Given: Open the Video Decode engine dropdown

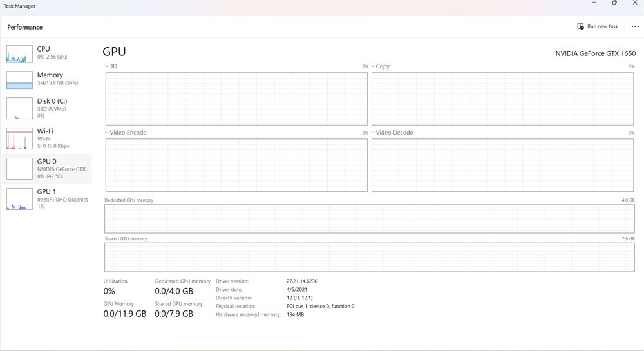Looking at the screenshot, I should point(392,133).
